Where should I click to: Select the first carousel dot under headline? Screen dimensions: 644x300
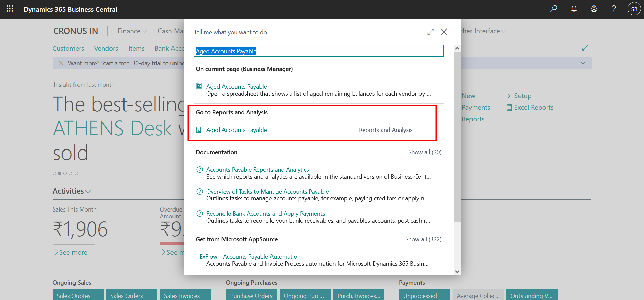point(54,173)
